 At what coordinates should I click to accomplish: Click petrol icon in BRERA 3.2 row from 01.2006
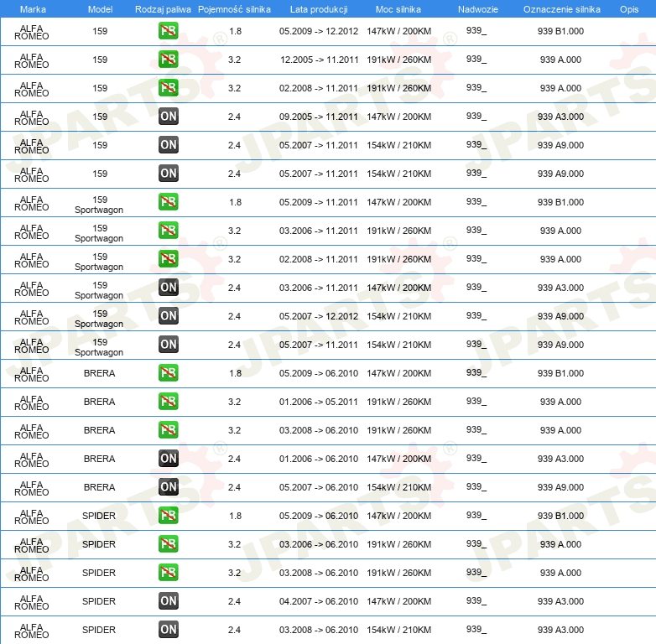tap(168, 402)
